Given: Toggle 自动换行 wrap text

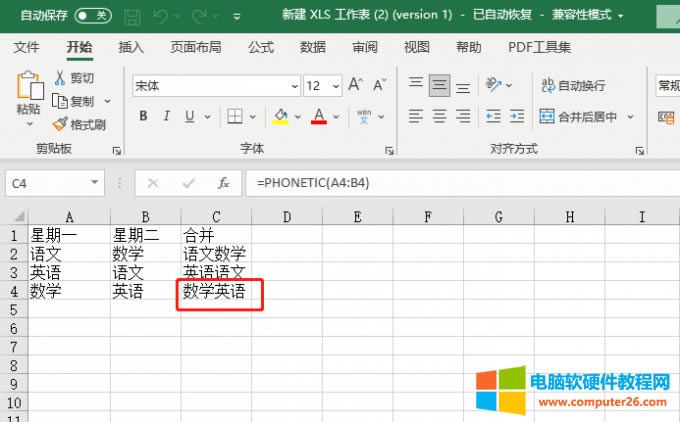Looking at the screenshot, I should (x=573, y=85).
